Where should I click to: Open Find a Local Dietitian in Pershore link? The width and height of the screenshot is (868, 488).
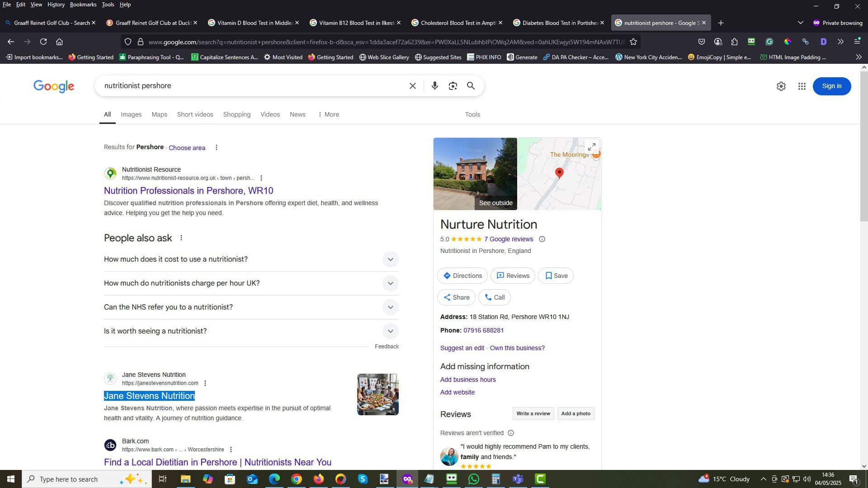tap(217, 462)
